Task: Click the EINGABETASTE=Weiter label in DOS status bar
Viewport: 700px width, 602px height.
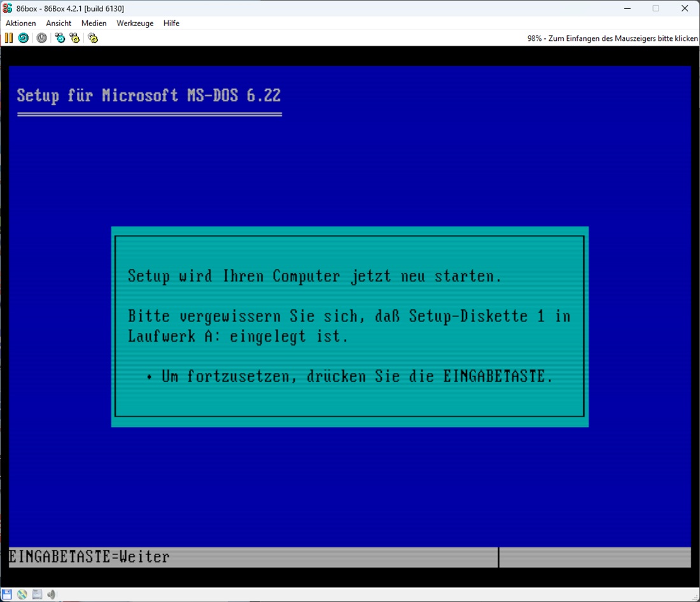Action: click(x=90, y=557)
